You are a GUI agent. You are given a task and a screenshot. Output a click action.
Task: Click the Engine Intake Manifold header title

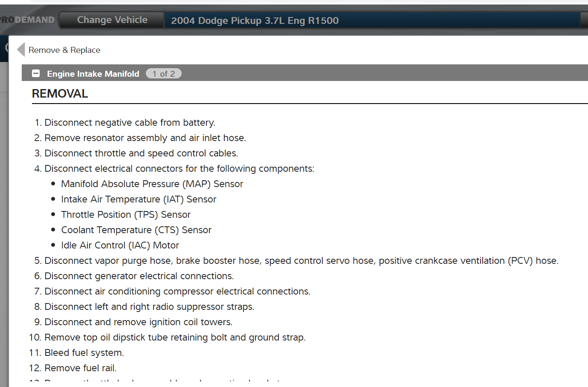93,74
